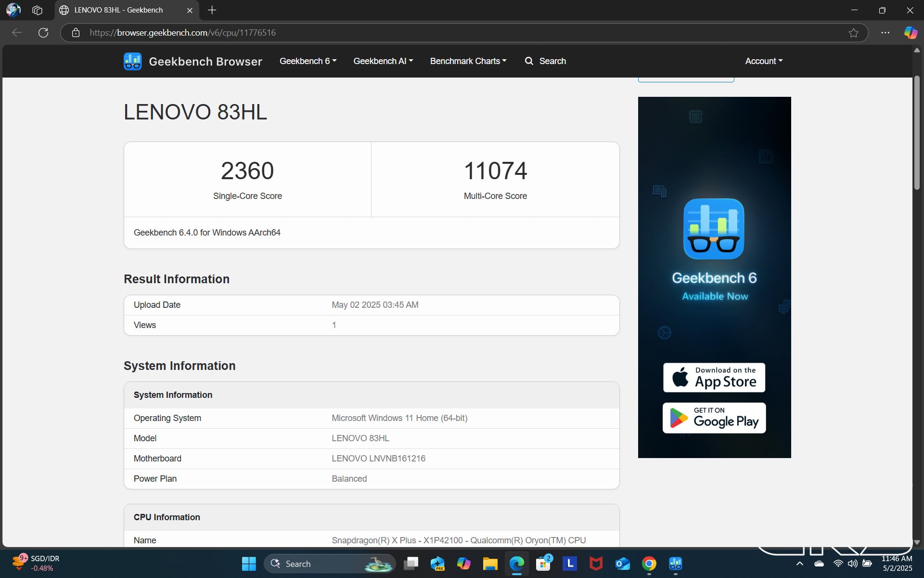Open Edge settings and more menu
Screen dimensions: 924x578
(x=885, y=33)
